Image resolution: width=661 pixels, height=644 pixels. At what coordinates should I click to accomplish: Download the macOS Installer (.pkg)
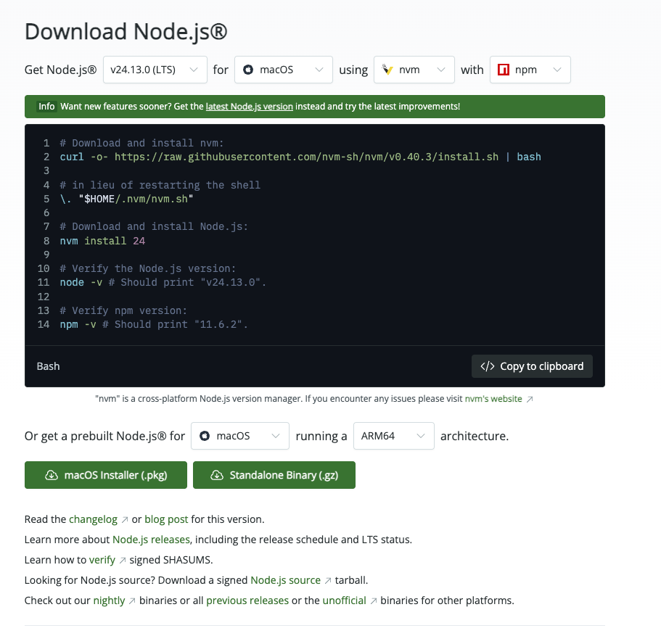(106, 475)
